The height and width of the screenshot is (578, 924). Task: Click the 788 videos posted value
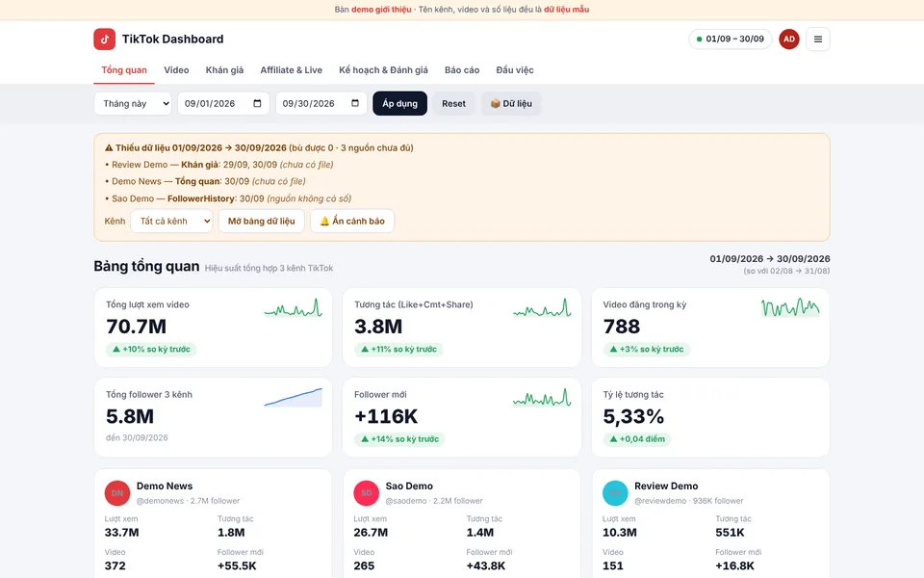(621, 327)
